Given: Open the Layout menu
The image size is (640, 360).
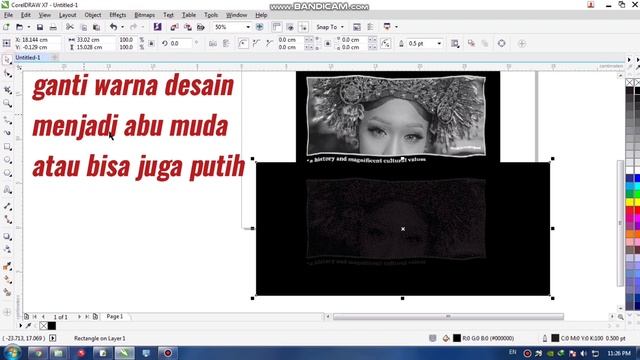Looking at the screenshot, I should pos(67,15).
